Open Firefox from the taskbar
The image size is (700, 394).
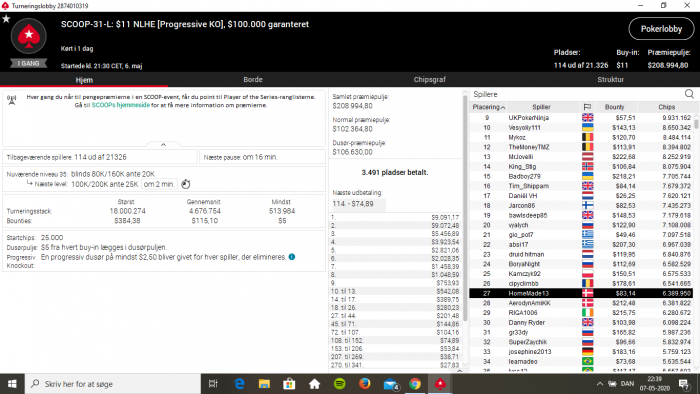tap(365, 384)
